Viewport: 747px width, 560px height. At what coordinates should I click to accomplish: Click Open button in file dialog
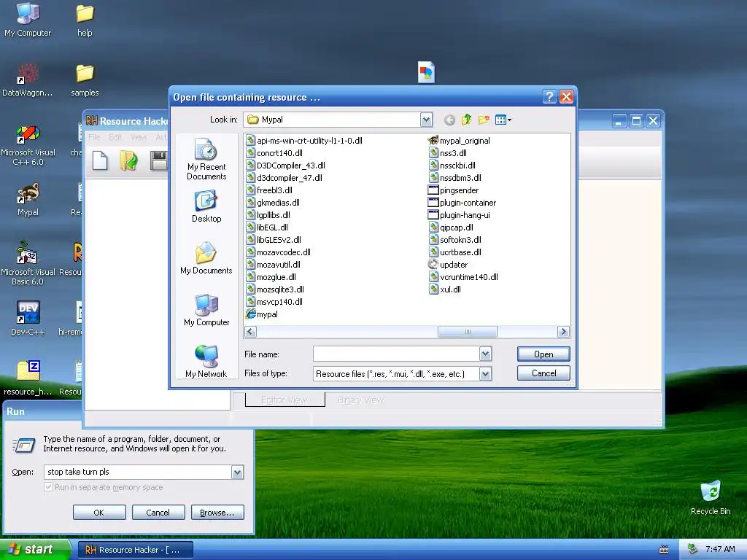pos(543,354)
